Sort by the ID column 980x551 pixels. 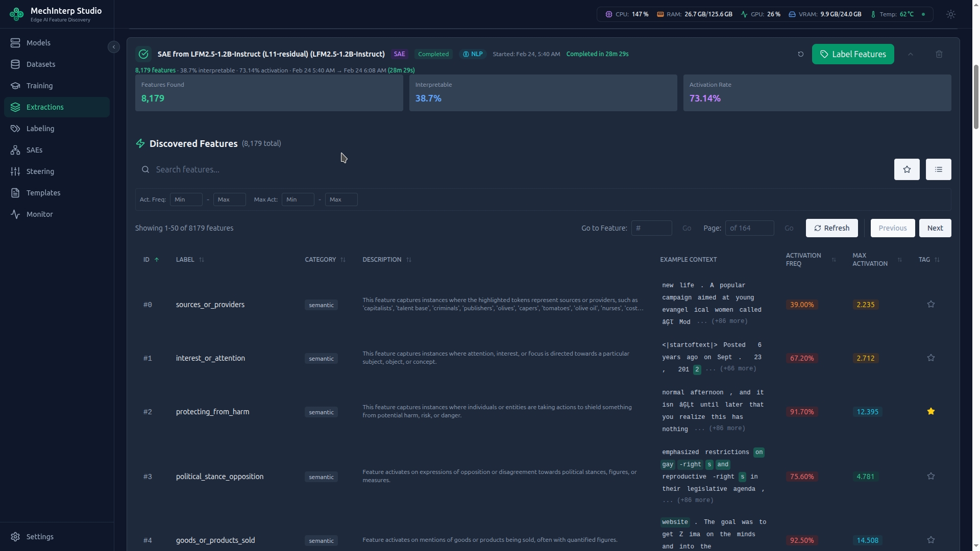click(151, 260)
